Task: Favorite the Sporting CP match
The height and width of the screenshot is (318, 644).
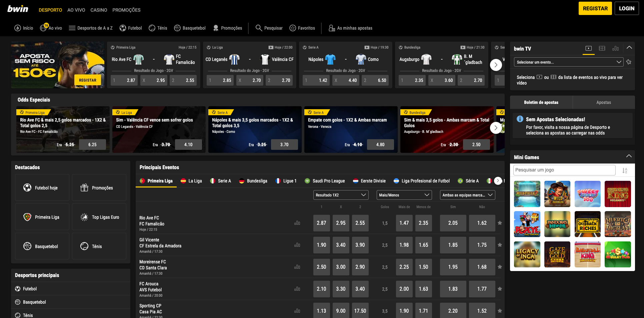Action: click(x=500, y=311)
